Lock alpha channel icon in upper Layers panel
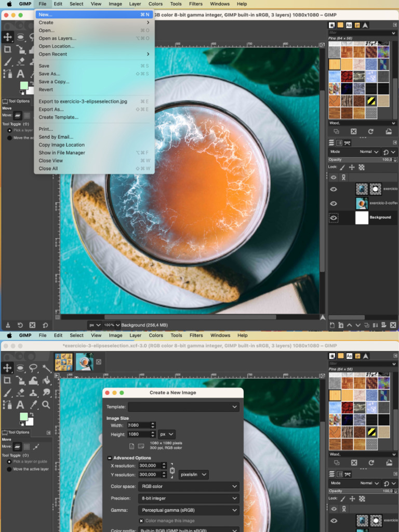This screenshot has width=399, height=532. (362, 167)
